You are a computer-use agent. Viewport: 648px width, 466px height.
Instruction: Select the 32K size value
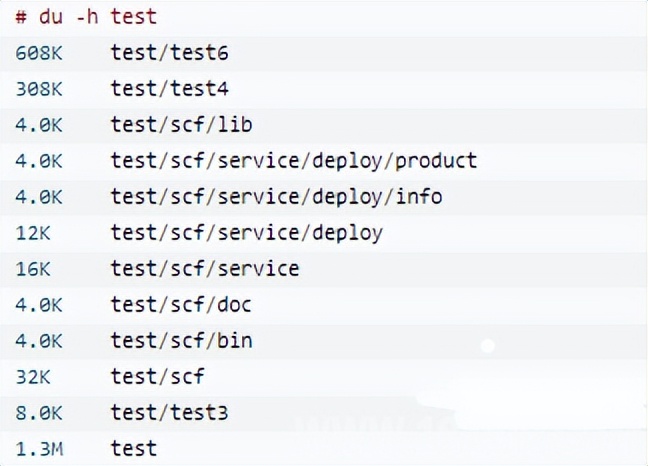click(x=32, y=376)
